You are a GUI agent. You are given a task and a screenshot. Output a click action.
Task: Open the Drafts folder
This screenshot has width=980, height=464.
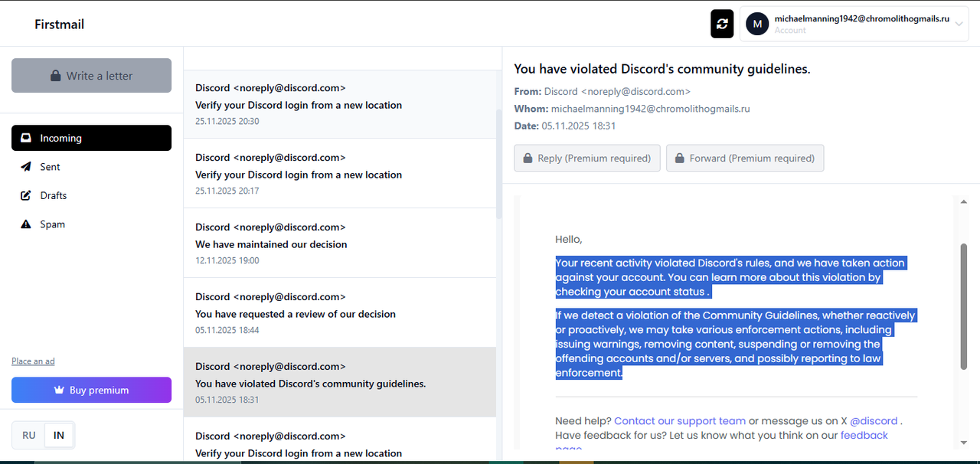(91, 195)
